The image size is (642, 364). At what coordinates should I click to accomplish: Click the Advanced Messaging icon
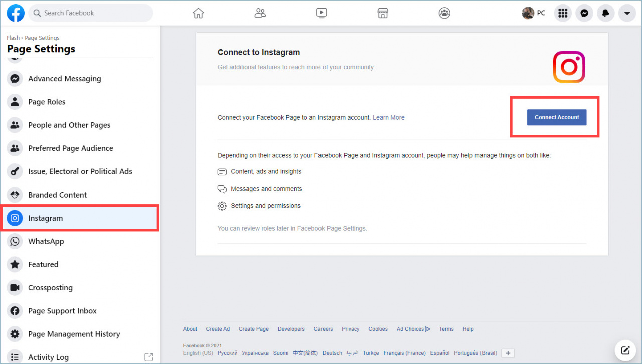[15, 79]
